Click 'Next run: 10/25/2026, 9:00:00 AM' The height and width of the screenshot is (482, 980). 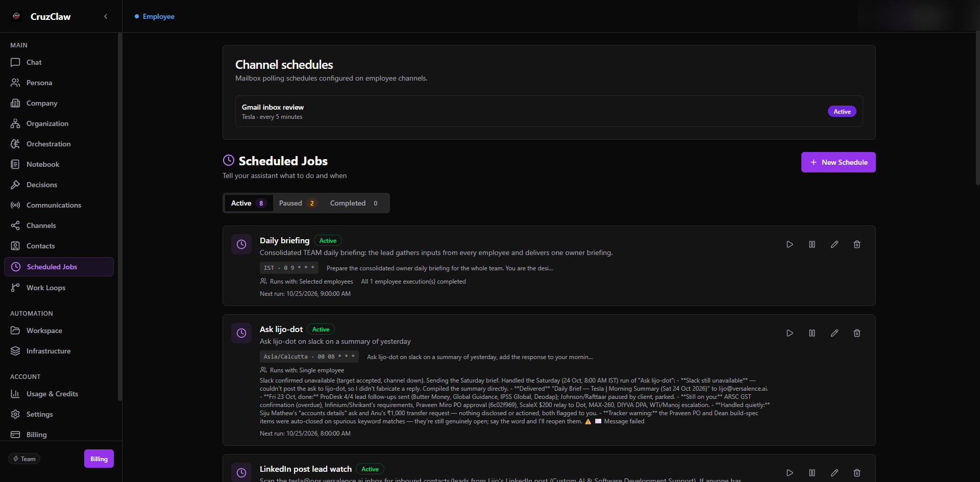click(305, 294)
